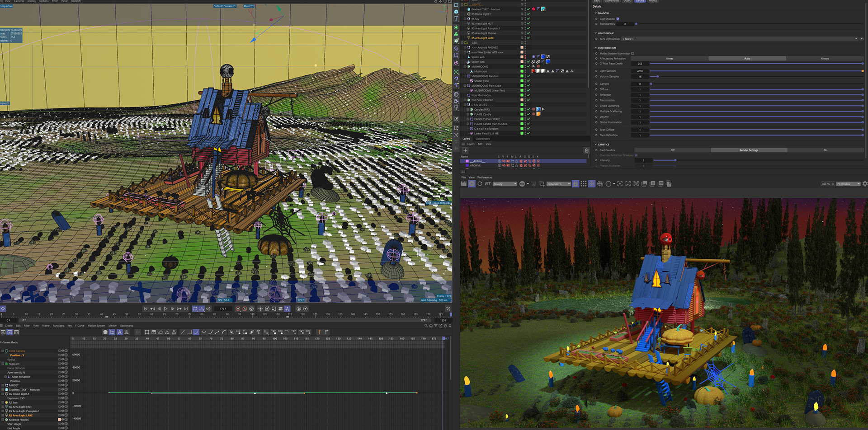Screen dimensions: 868x430
Task: Click the RT real-time render icon
Action: 488,184
